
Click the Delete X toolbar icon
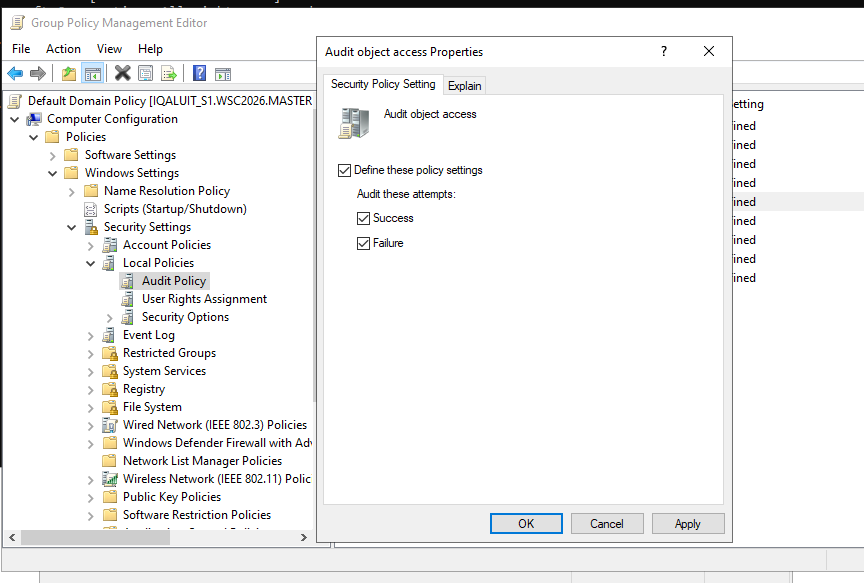click(x=122, y=73)
